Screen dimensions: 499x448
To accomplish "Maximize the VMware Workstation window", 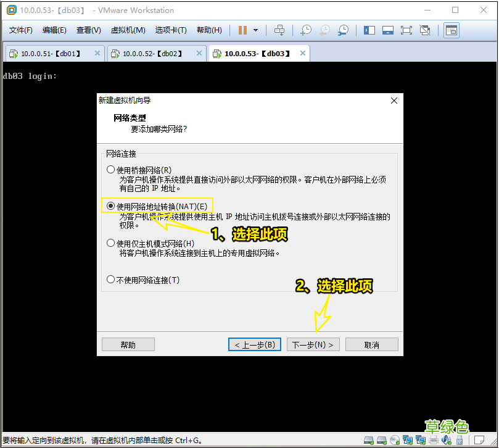I will pyautogui.click(x=455, y=10).
